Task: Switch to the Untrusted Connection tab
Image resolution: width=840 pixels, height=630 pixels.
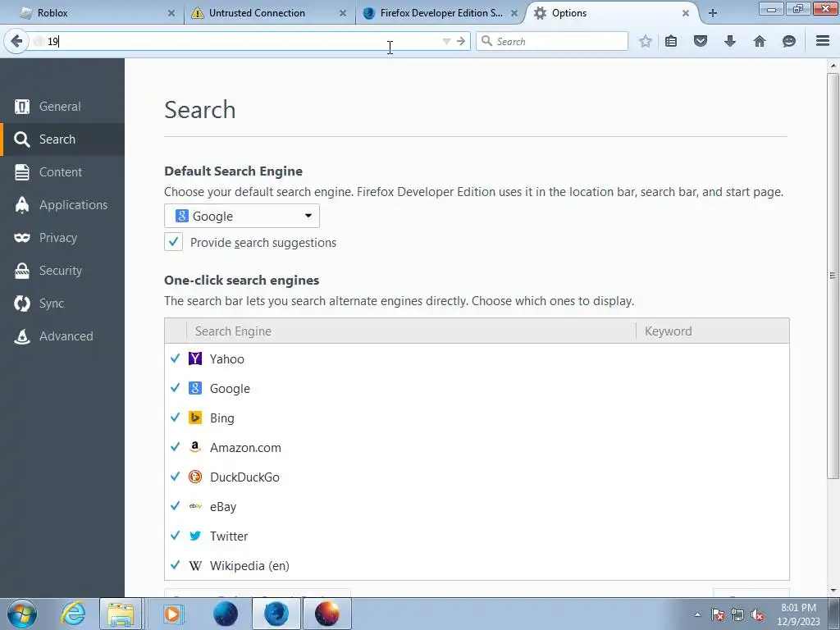Action: [268, 13]
